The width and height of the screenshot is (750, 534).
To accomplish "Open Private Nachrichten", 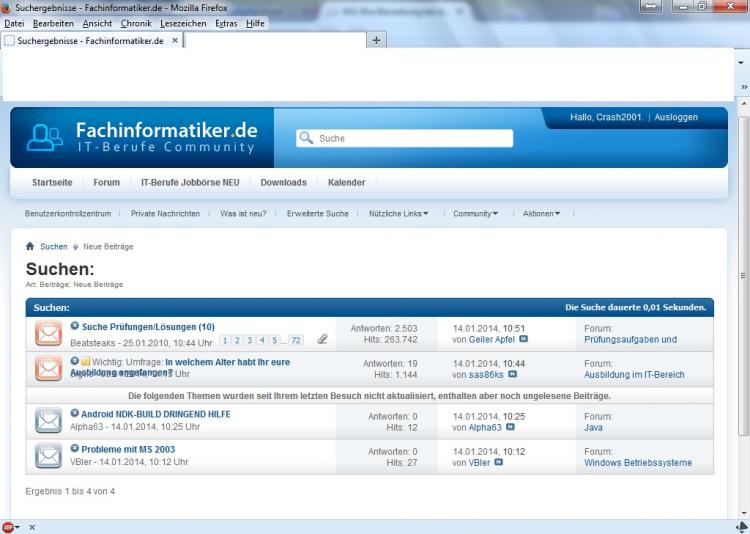I will tap(165, 213).
